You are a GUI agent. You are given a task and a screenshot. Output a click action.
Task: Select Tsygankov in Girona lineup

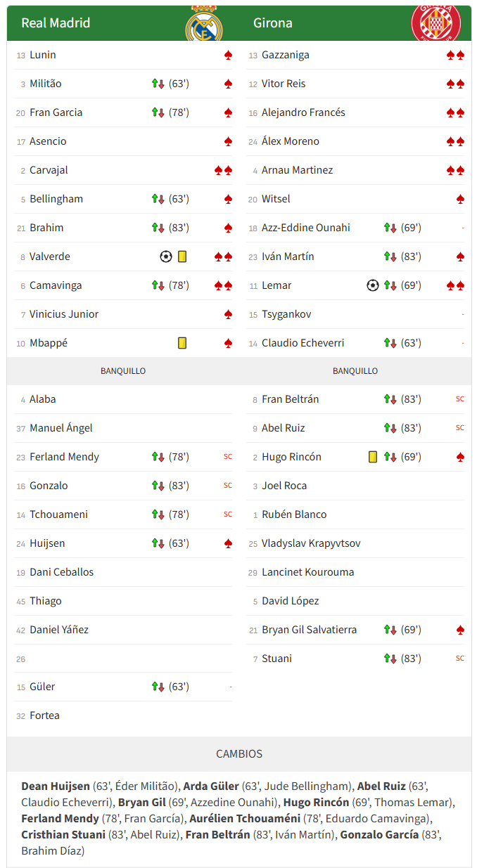pos(286,314)
